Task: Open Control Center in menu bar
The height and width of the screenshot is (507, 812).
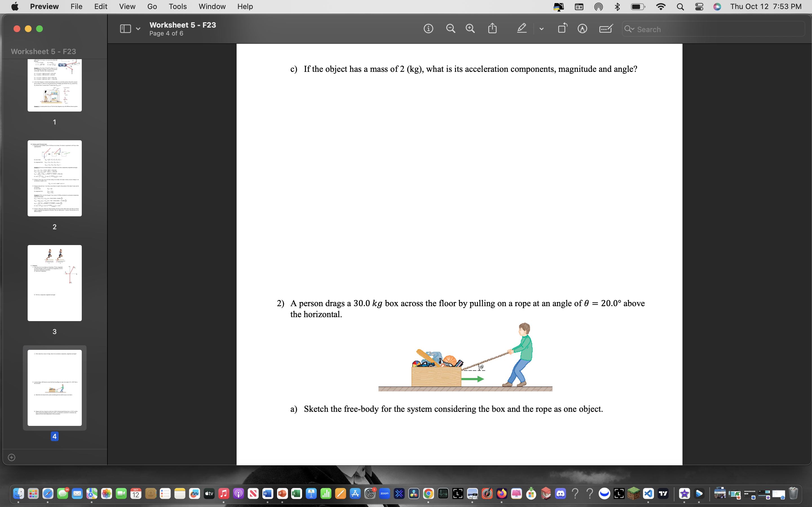Action: click(x=699, y=7)
